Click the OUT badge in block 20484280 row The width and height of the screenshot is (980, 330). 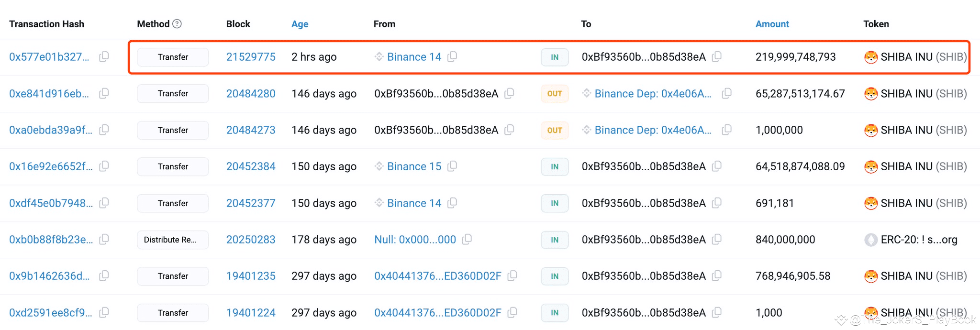click(555, 94)
